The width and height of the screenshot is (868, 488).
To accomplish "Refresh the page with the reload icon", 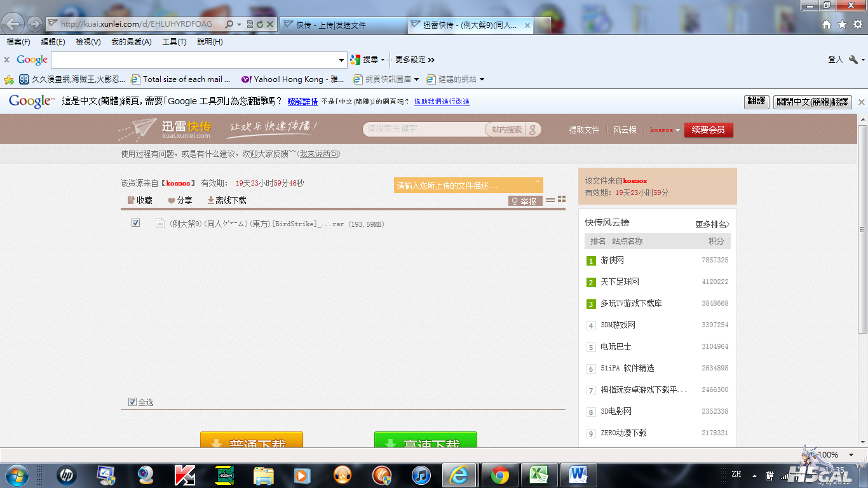I will point(260,24).
